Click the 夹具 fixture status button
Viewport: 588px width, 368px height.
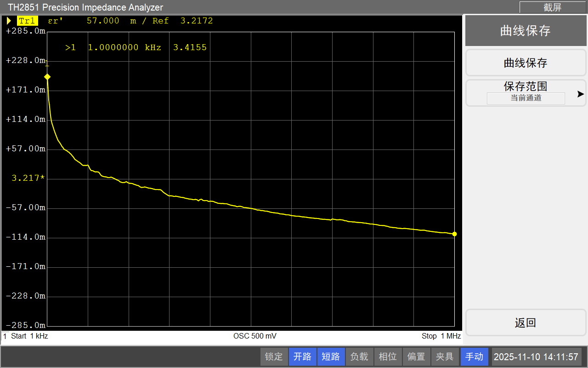click(x=445, y=356)
